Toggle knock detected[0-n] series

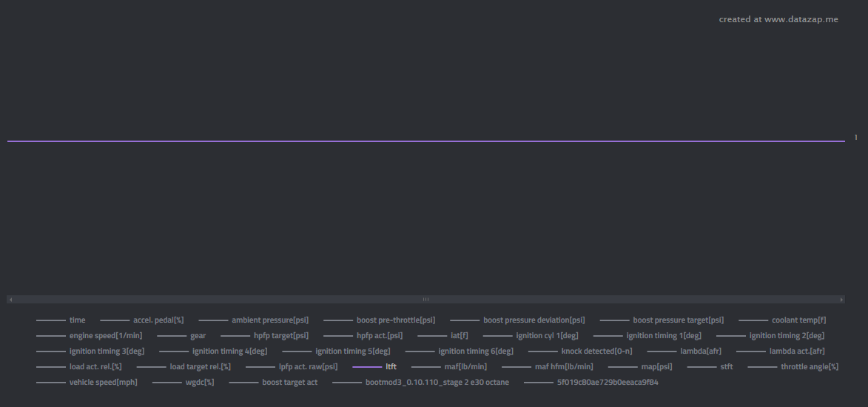click(x=596, y=351)
